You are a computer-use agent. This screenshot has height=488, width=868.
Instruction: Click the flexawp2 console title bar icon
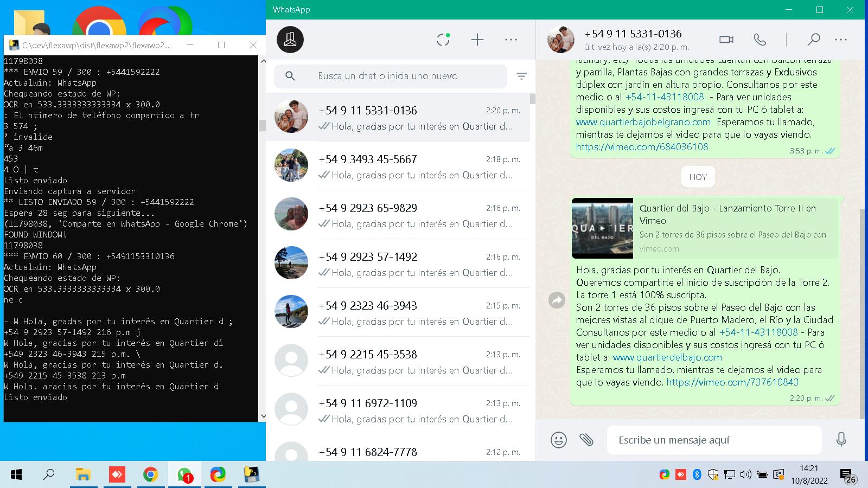[14, 45]
